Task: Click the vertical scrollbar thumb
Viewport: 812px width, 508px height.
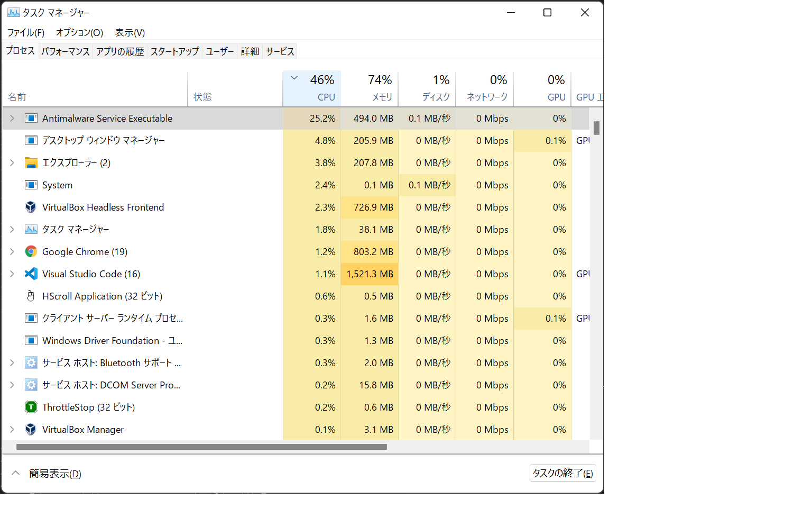Action: point(596,128)
